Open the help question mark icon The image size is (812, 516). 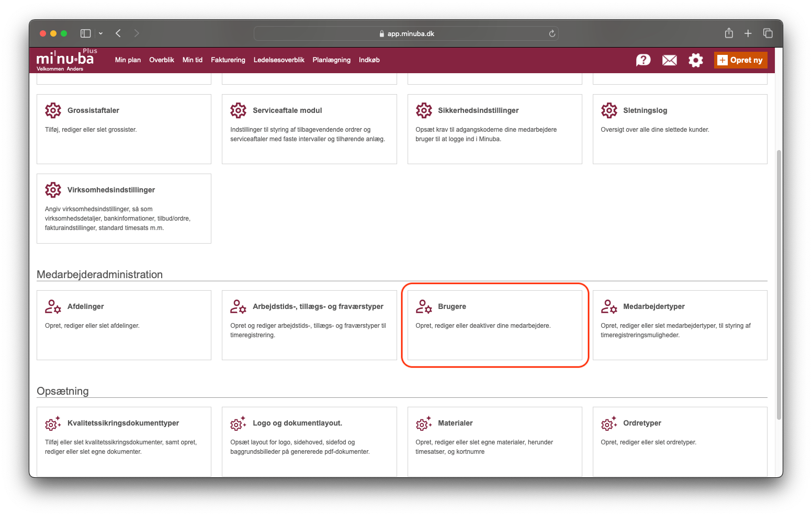tap(643, 60)
